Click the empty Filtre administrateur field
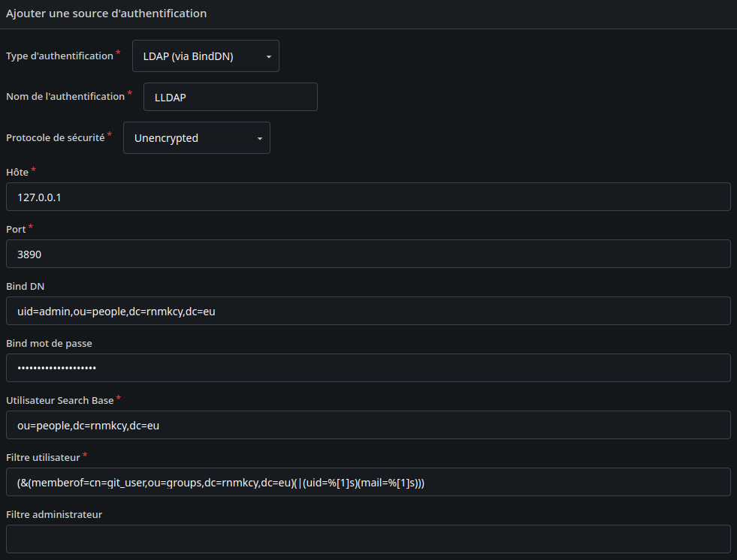This screenshot has height=560, width=737. point(368,539)
